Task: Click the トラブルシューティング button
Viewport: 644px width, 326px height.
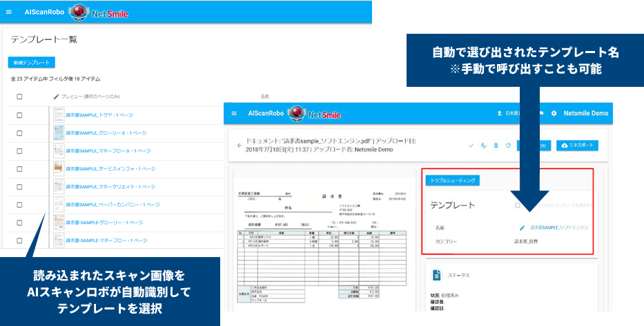Action: [453, 181]
